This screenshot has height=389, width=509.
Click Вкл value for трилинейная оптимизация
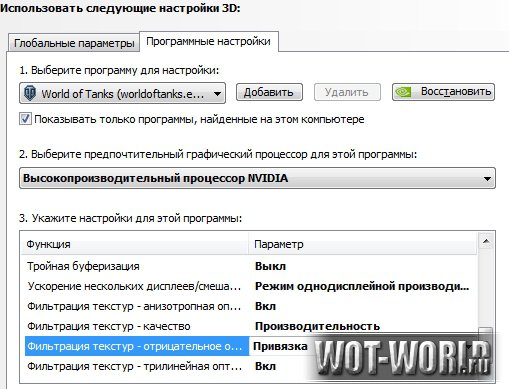(x=265, y=366)
